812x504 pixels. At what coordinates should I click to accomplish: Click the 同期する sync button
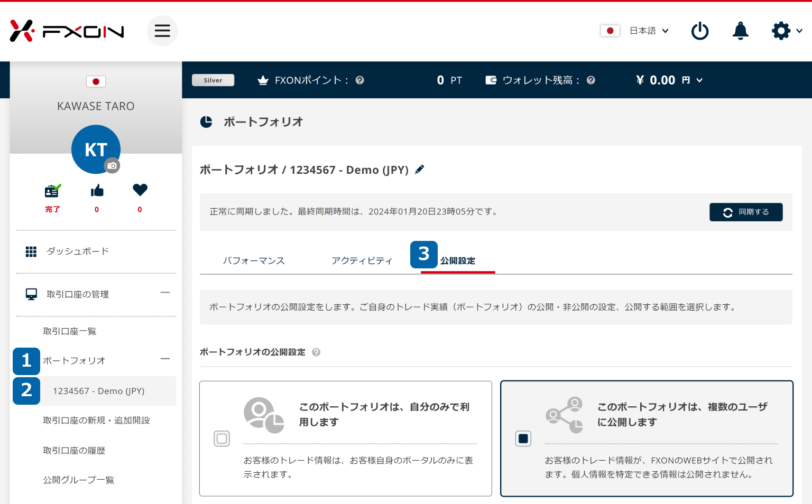click(746, 212)
